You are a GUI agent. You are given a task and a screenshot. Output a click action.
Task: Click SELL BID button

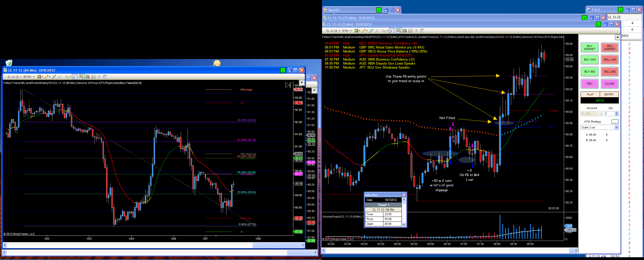pos(610,72)
